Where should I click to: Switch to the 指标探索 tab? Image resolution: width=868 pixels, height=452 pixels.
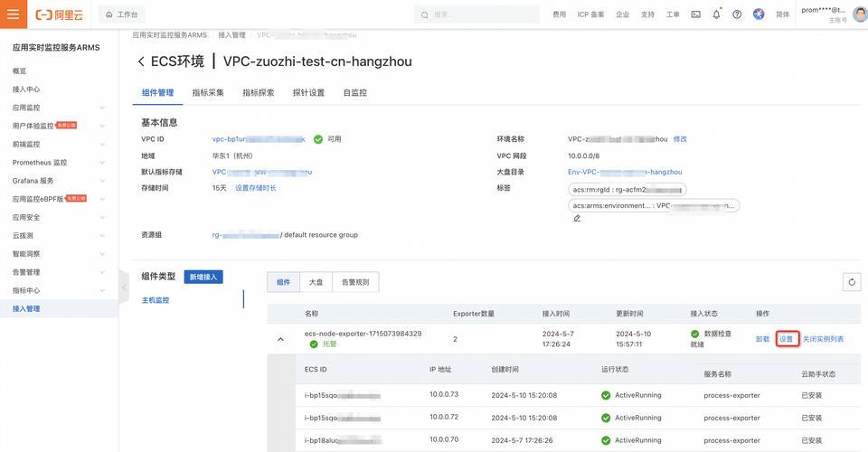(259, 92)
